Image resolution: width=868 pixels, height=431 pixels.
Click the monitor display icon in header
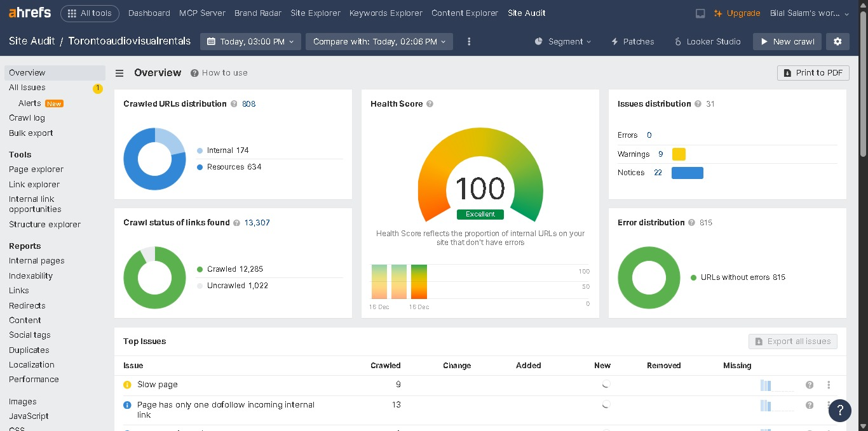700,13
